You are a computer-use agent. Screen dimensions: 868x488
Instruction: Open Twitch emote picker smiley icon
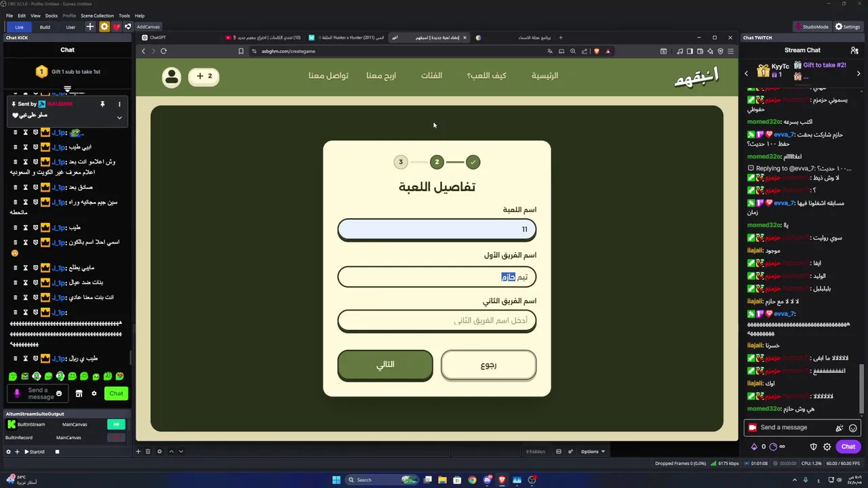[x=853, y=428]
